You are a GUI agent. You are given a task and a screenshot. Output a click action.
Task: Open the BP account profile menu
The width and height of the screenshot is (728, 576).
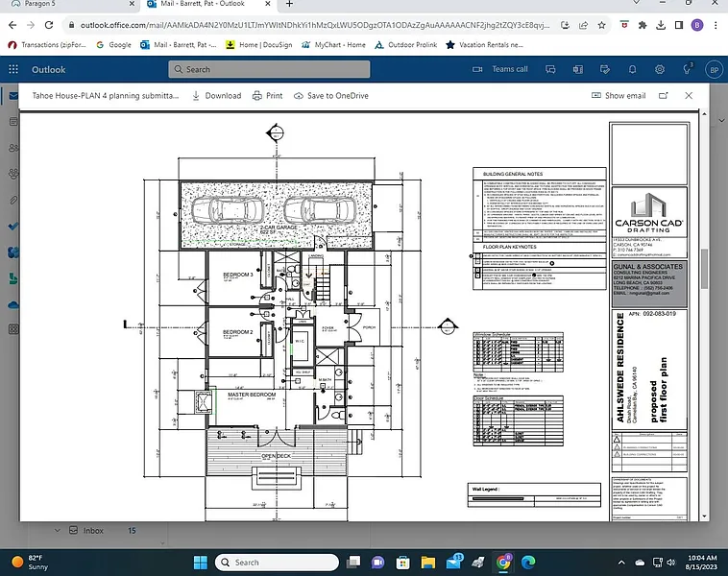[x=714, y=69]
